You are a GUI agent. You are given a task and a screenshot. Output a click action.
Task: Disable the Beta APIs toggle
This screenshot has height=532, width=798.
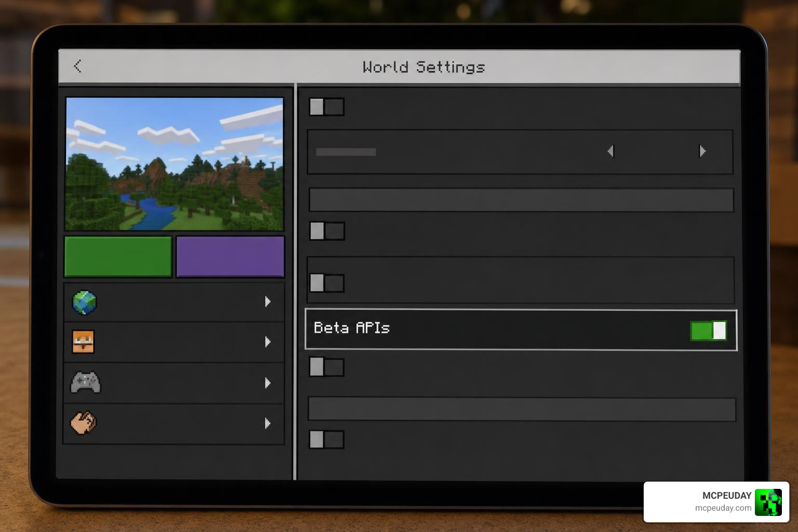point(708,330)
